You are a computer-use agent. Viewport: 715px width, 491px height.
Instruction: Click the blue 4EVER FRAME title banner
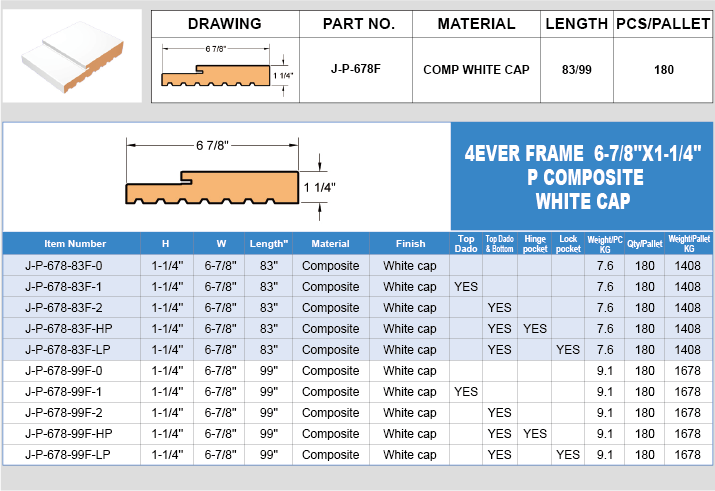coord(582,176)
